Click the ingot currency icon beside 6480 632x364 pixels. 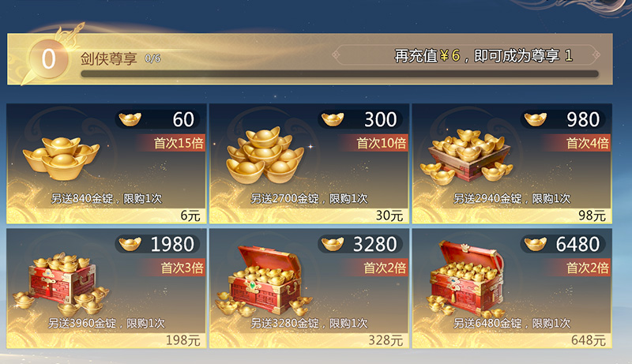click(536, 244)
